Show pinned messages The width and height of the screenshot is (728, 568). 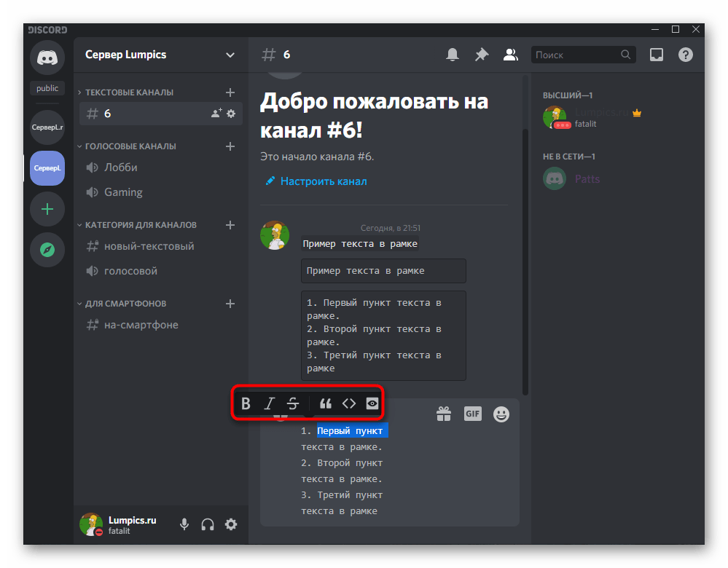[482, 55]
